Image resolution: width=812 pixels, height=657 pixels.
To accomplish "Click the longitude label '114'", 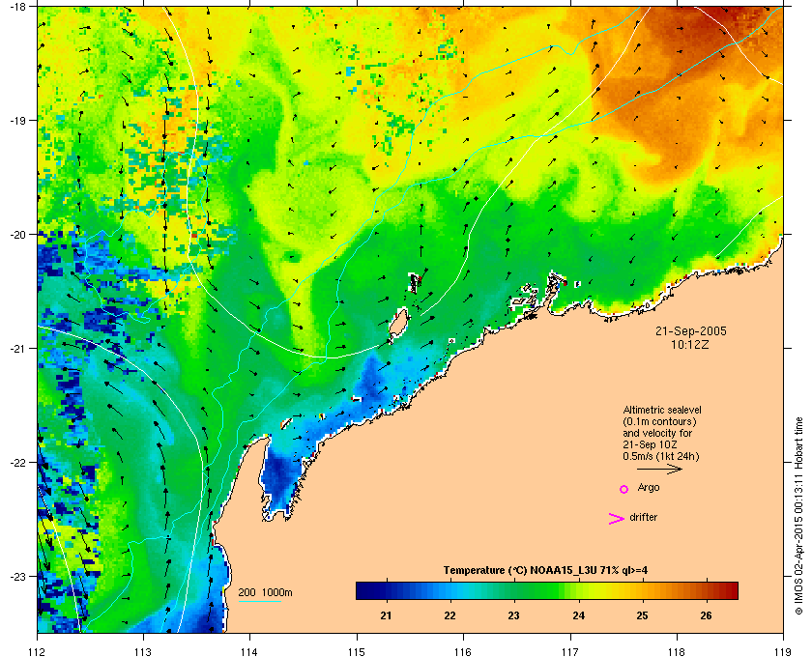I will point(249,651).
